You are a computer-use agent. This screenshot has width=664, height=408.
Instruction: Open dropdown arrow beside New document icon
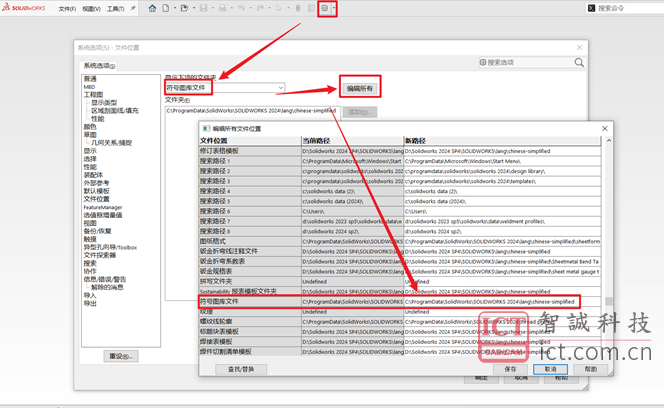174,8
